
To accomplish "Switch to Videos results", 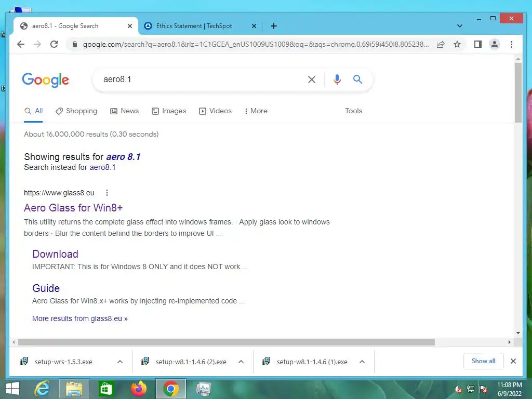I will coord(215,111).
